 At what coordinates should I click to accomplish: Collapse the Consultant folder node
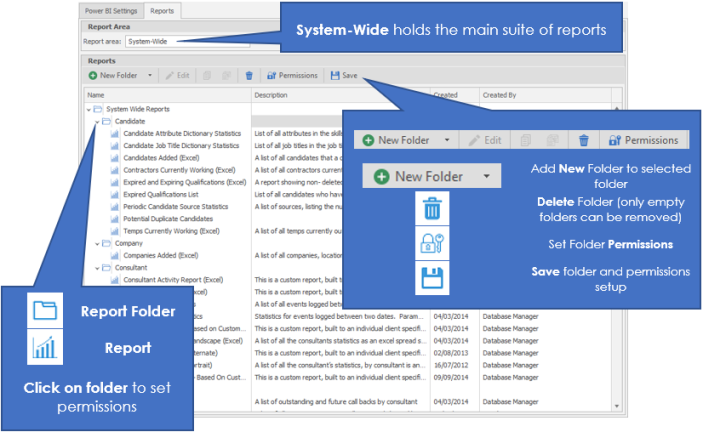coord(96,268)
